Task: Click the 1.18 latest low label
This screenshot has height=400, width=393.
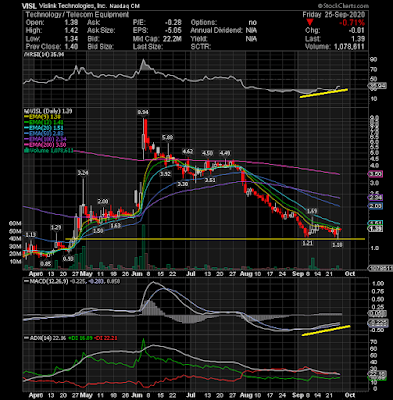Action: point(338,245)
